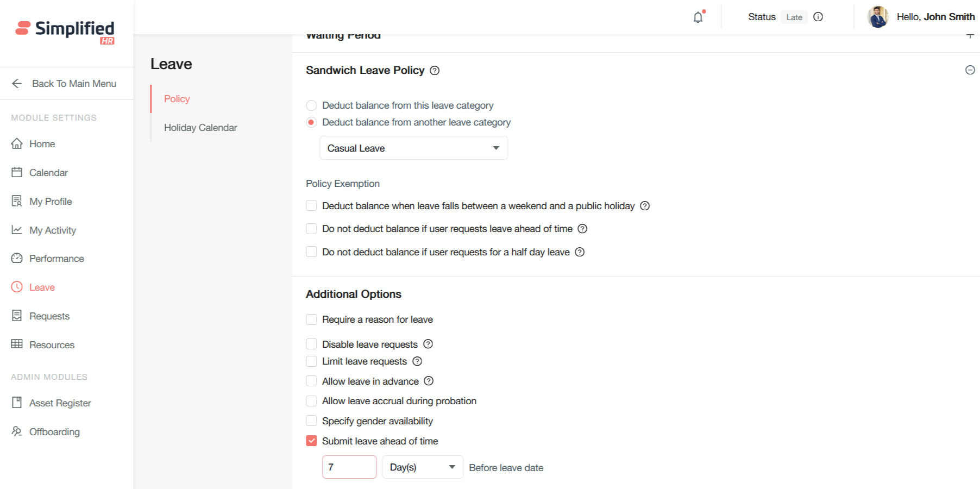980x489 pixels.
Task: Go Back To Main Menu
Action: (x=64, y=84)
